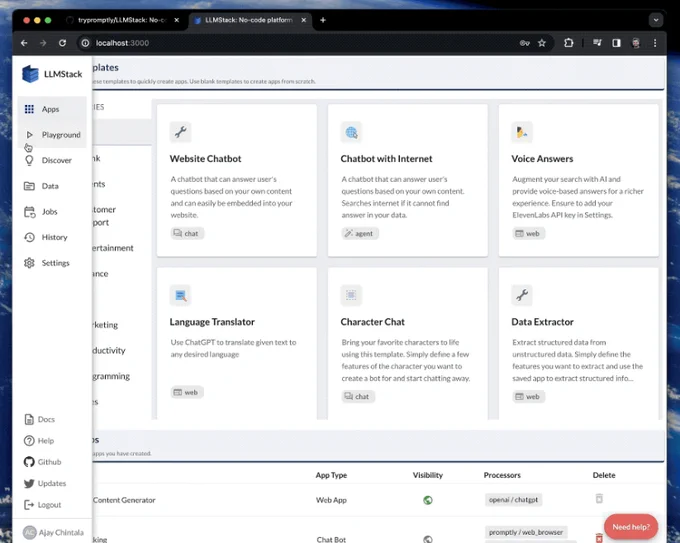Click the Logout exit icon
Image resolution: width=680 pixels, height=543 pixels.
29,504
